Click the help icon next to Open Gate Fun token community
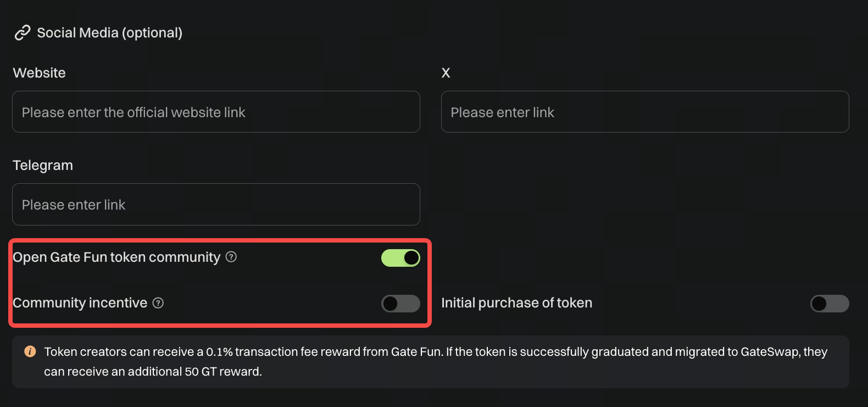 [231, 257]
